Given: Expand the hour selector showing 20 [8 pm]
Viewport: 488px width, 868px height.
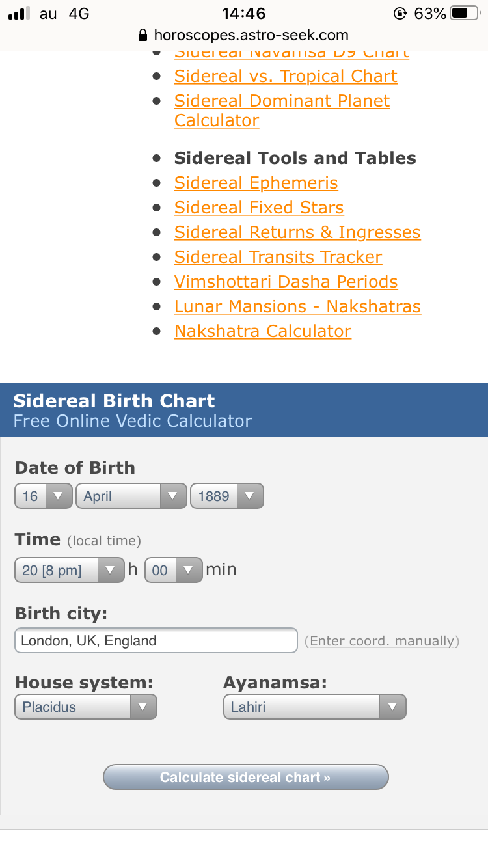Looking at the screenshot, I should coord(69,570).
